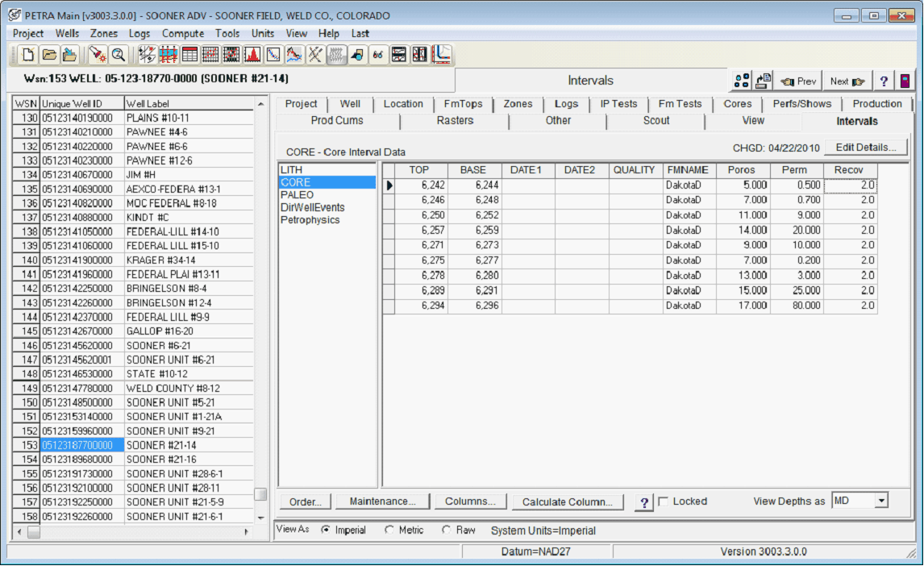
Task: Click the flashlight search icon in toolbar
Action: click(98, 55)
